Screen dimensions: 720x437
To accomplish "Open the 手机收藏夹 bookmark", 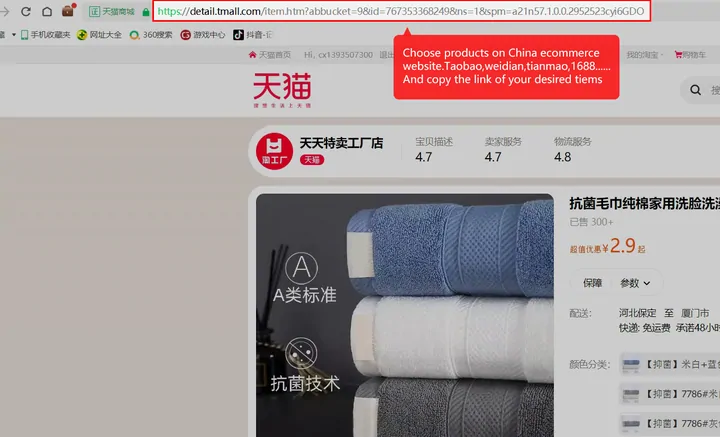I will tap(45, 35).
